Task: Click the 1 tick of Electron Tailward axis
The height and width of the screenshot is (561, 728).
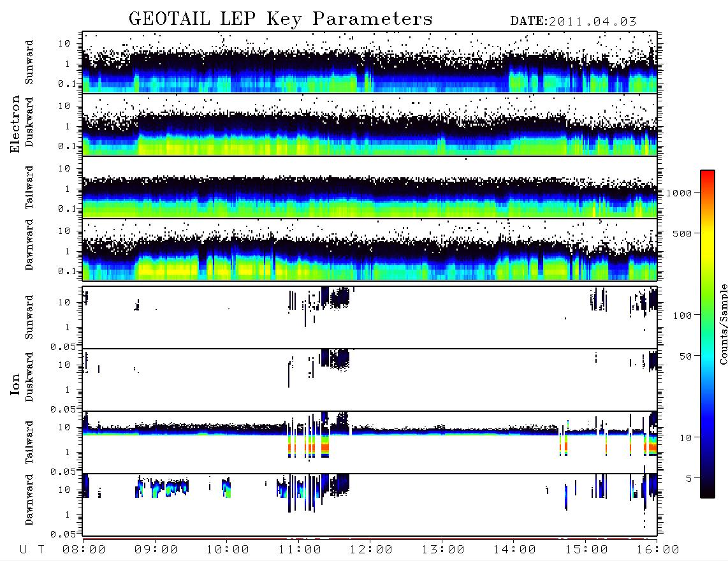Action: [x=68, y=189]
